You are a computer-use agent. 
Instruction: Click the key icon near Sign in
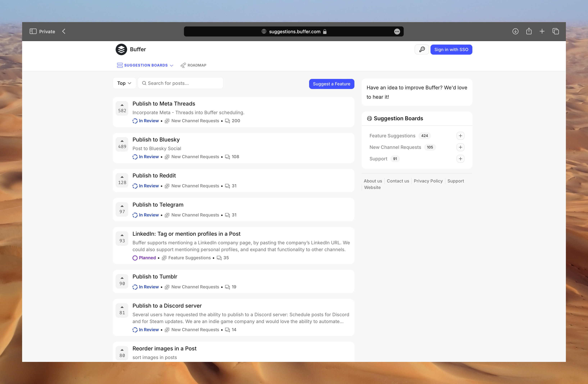tap(421, 49)
